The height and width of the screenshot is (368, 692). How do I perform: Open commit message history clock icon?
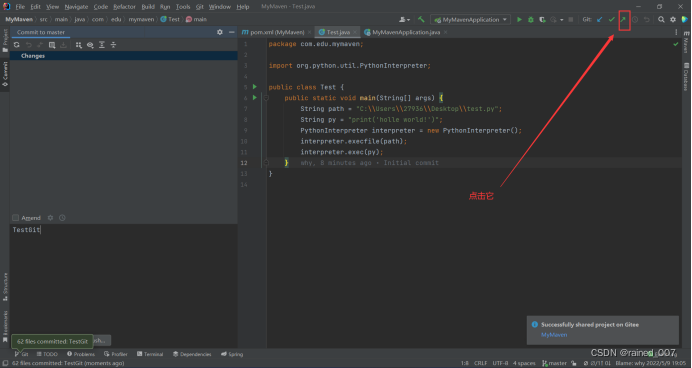[x=62, y=218]
